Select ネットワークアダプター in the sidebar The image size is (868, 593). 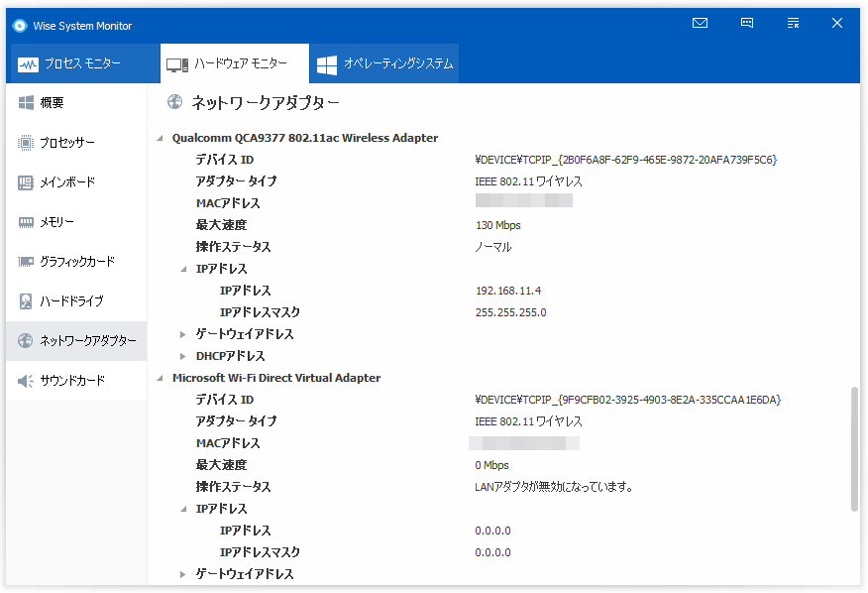[76, 341]
